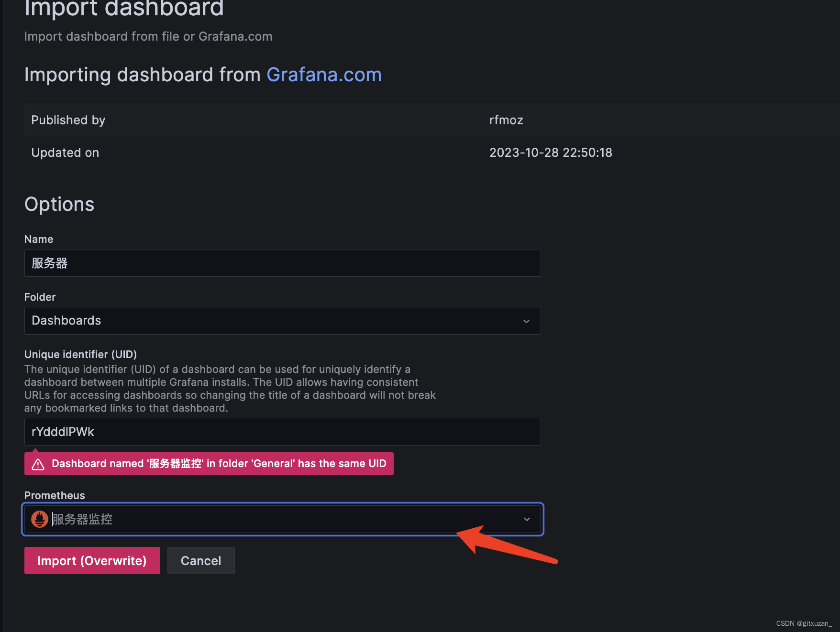Screen dimensions: 840x632
Task: Click the Cancel button
Action: [201, 561]
